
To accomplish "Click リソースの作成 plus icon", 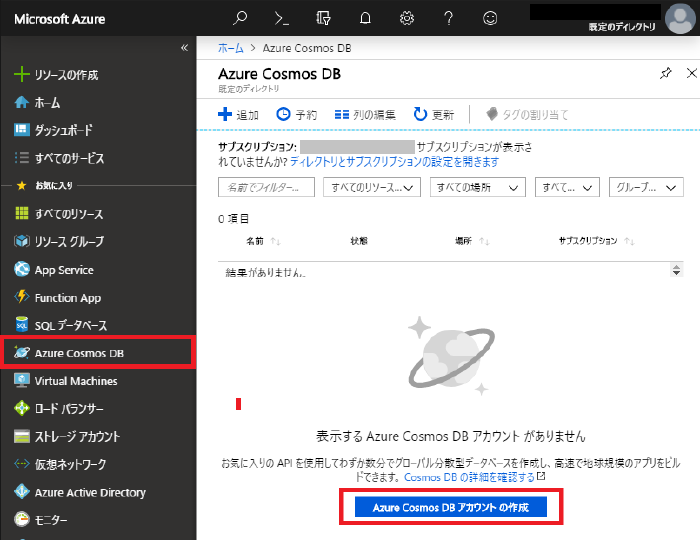I will coord(21,75).
